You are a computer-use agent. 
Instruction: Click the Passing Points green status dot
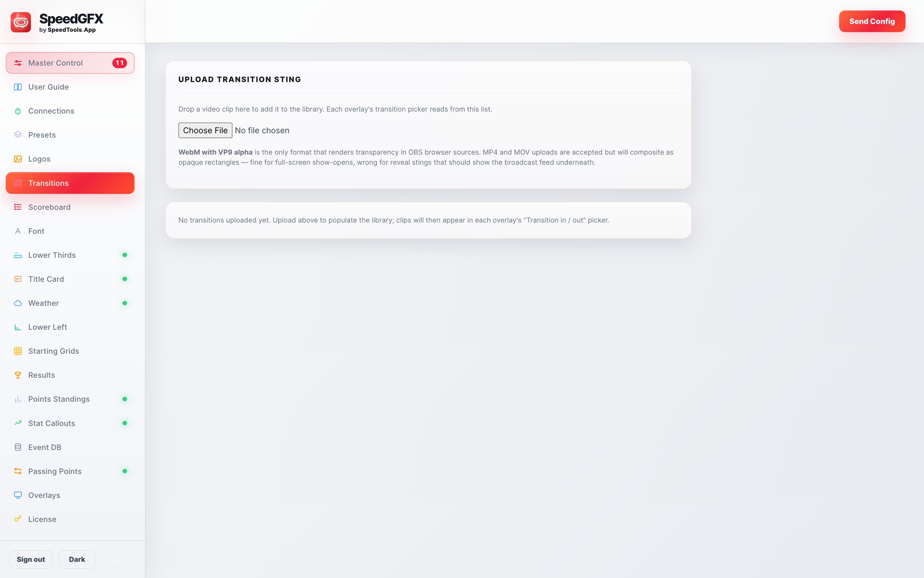click(124, 471)
